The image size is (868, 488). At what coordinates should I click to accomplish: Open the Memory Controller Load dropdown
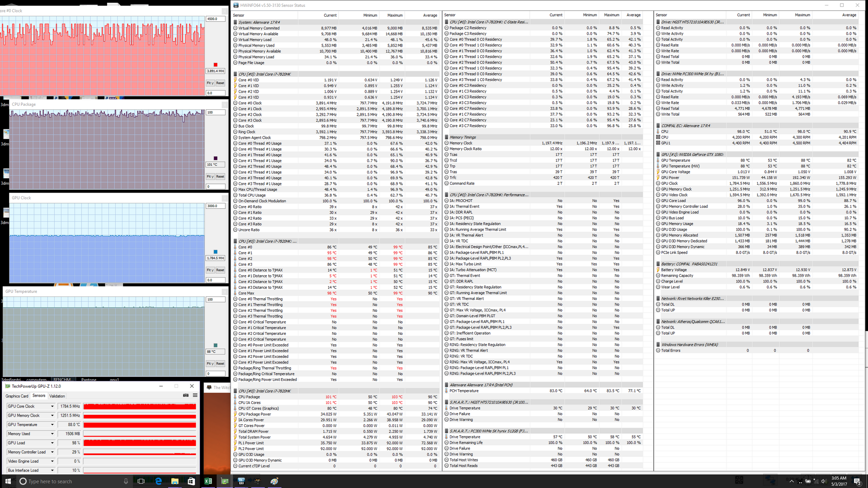click(x=52, y=452)
